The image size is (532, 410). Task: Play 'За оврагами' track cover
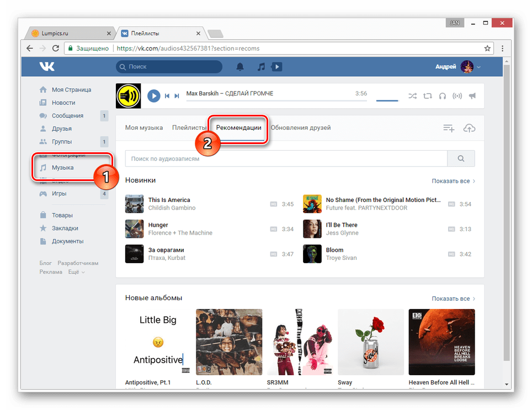click(134, 254)
